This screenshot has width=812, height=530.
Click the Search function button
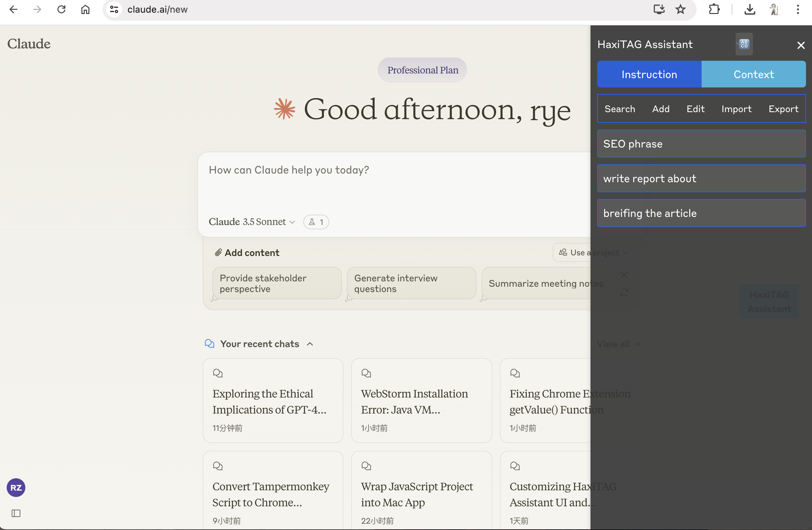(x=619, y=108)
